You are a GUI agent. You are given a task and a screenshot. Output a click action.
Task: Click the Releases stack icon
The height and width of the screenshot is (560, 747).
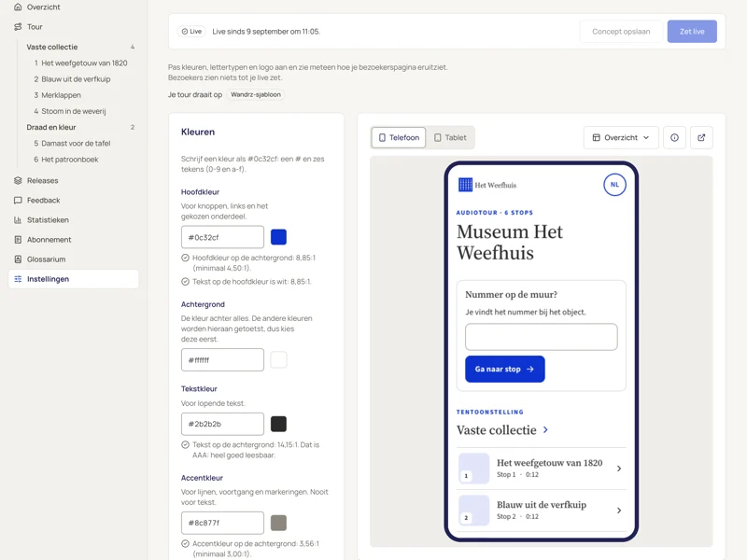18,180
